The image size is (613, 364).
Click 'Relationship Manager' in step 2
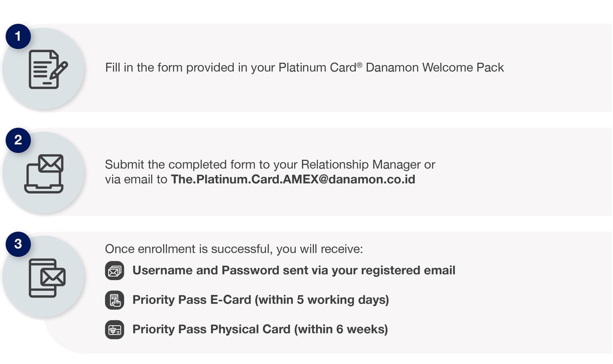(361, 164)
